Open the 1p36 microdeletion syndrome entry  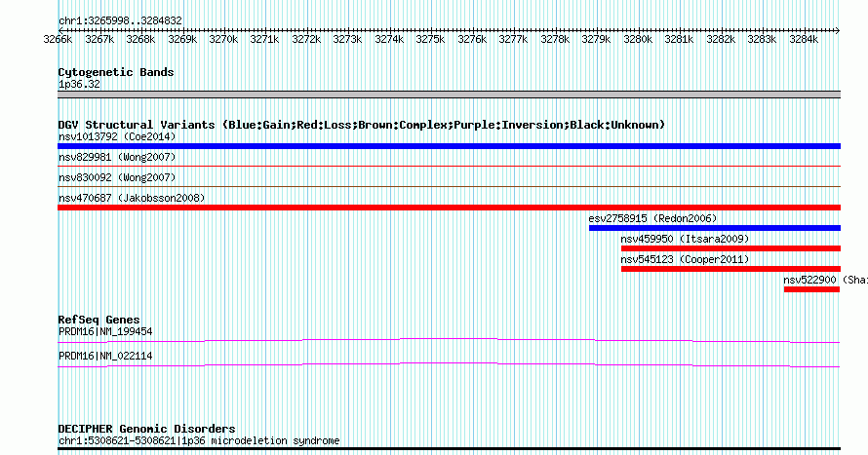(x=199, y=440)
